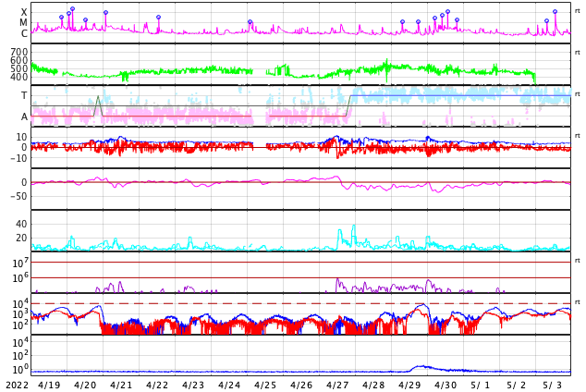Click the '2022' year label

click(18, 385)
